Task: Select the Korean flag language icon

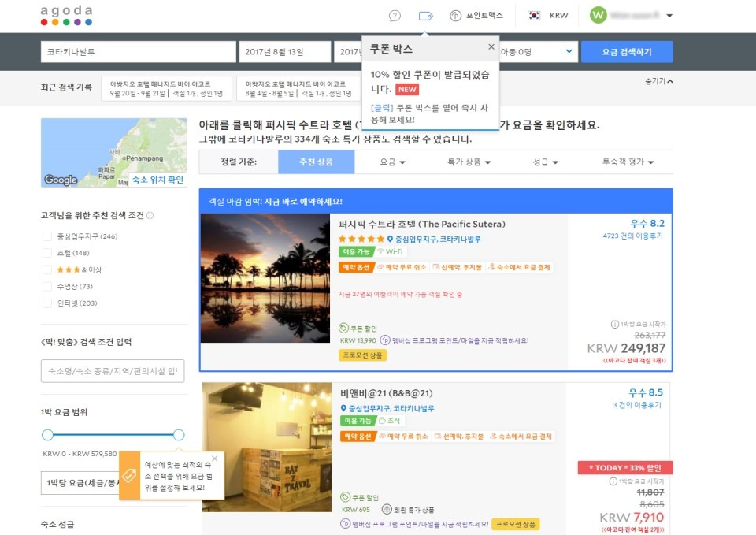Action: [534, 16]
